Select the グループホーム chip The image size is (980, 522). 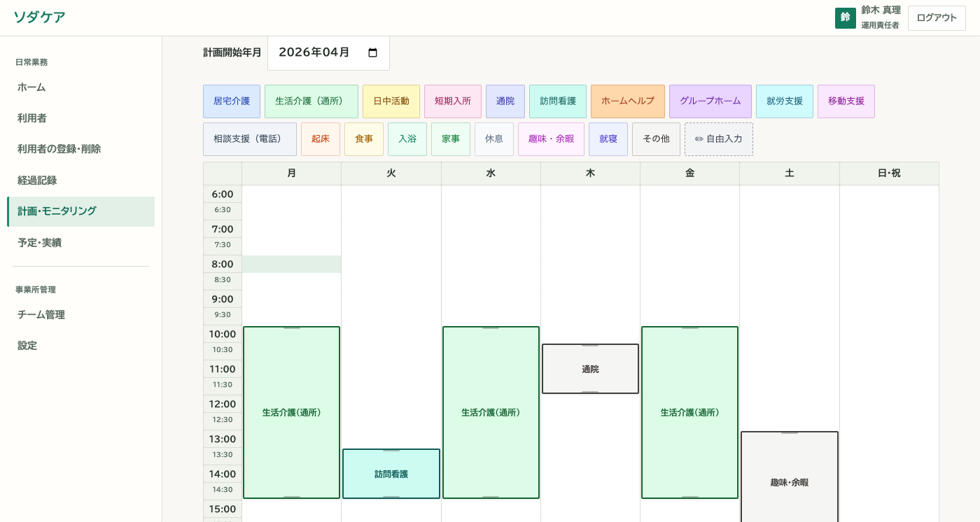point(710,101)
